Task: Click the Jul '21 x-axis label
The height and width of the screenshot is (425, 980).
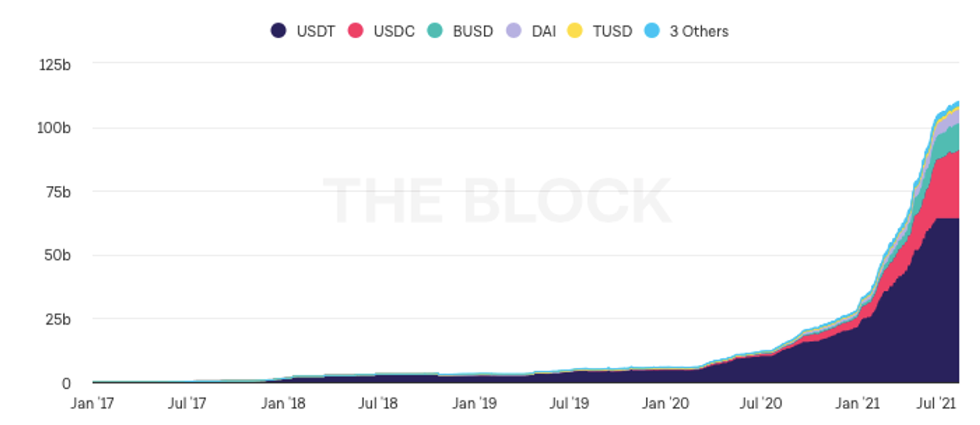Action: [x=936, y=403]
